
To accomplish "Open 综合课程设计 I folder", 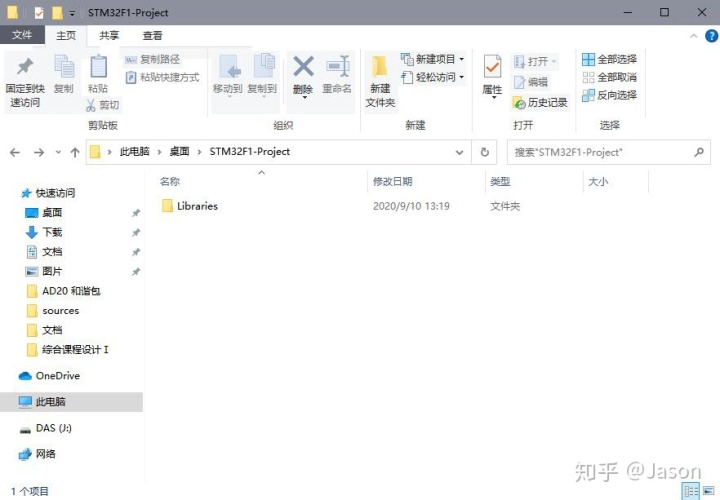I will 68,350.
